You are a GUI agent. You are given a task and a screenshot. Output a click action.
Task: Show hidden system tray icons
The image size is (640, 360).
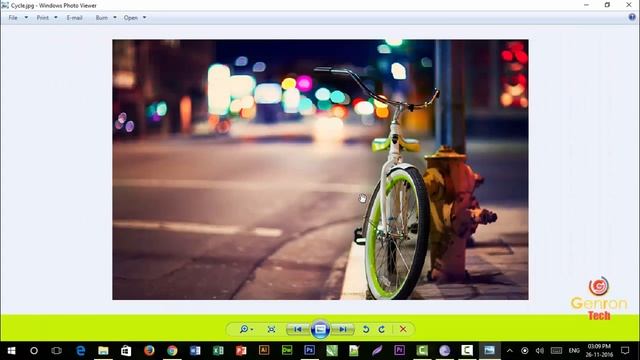click(x=509, y=351)
